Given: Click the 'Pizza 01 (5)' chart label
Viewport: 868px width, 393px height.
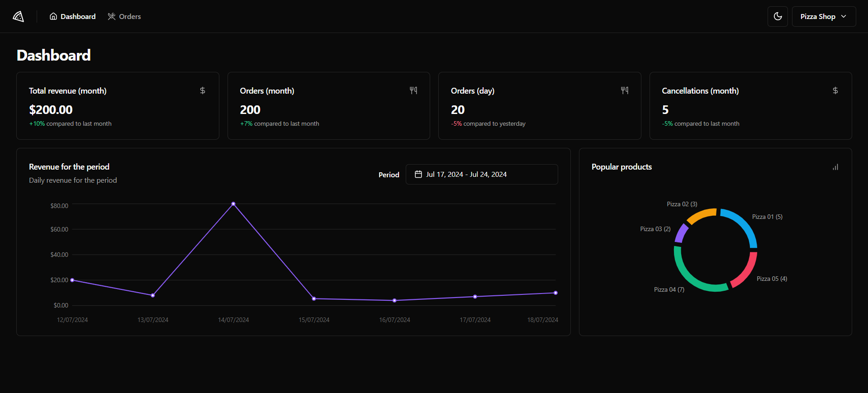Looking at the screenshot, I should pyautogui.click(x=767, y=217).
